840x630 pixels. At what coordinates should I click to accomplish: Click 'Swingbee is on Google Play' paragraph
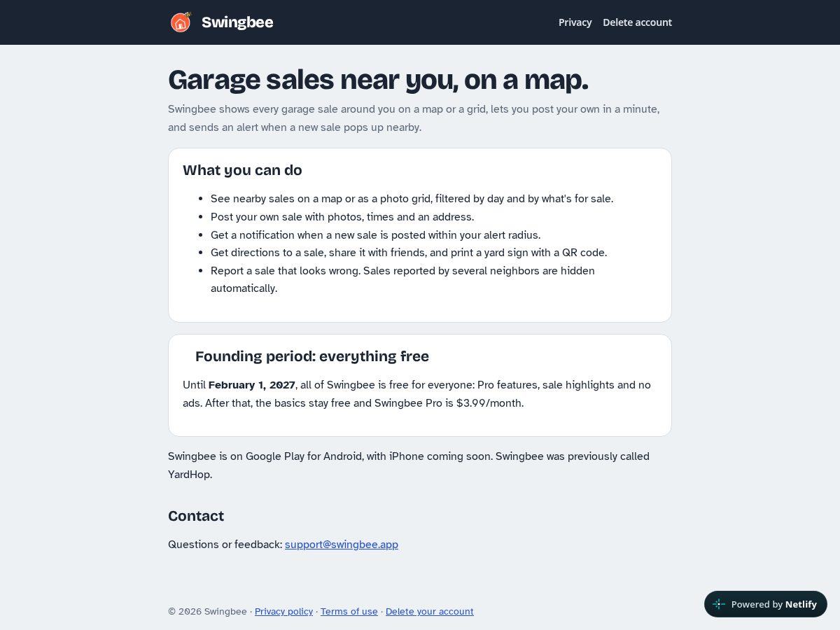click(409, 465)
